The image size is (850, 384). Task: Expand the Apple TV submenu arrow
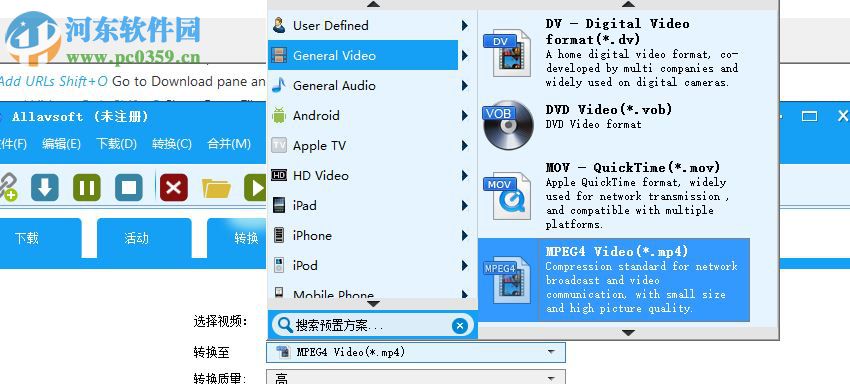tap(465, 145)
